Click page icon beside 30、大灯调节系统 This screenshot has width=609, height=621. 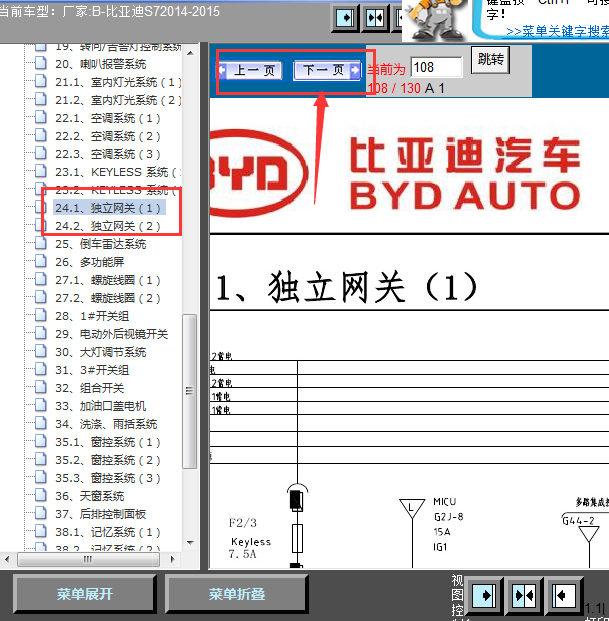[40, 351]
